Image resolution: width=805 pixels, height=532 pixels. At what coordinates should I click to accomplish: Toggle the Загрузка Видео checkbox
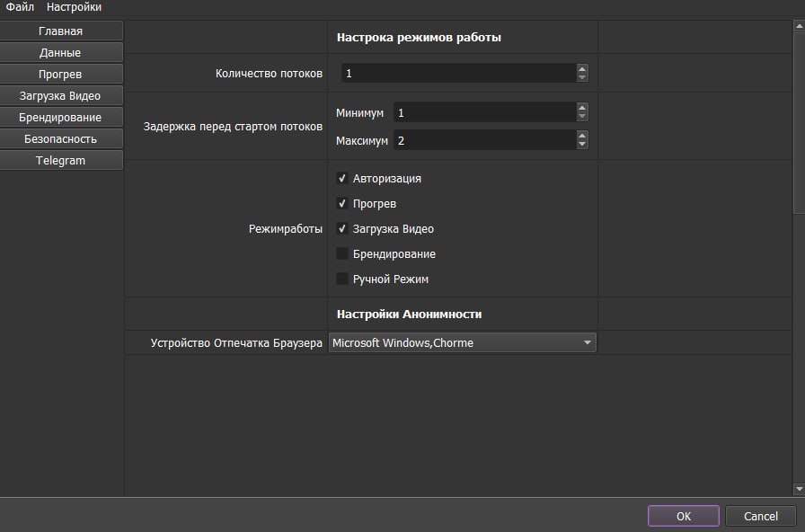click(x=342, y=229)
